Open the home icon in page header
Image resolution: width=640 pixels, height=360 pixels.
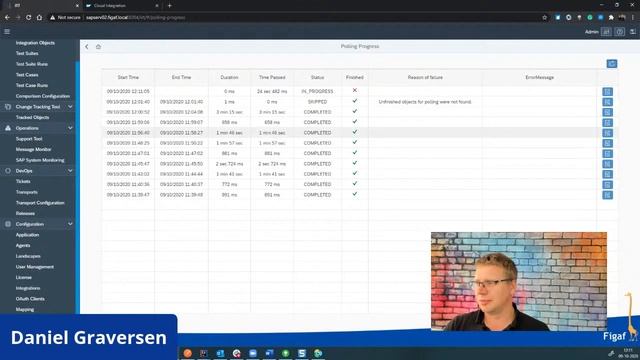98,47
